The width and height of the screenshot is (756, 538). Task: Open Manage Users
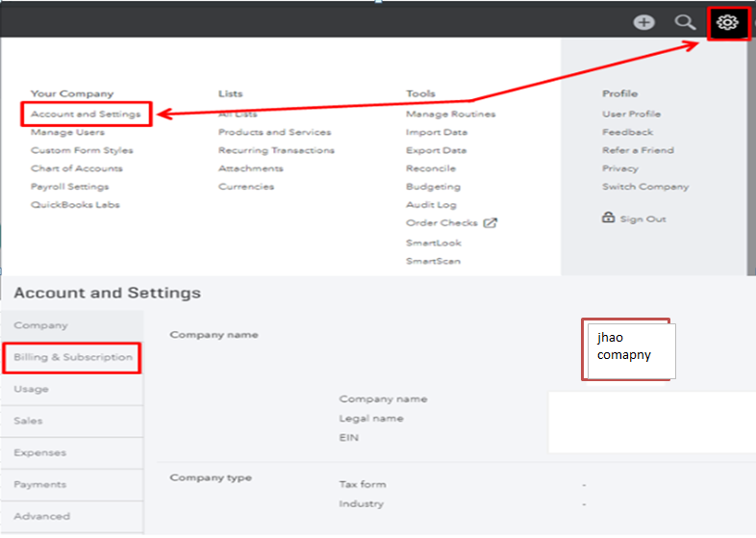coord(67,132)
